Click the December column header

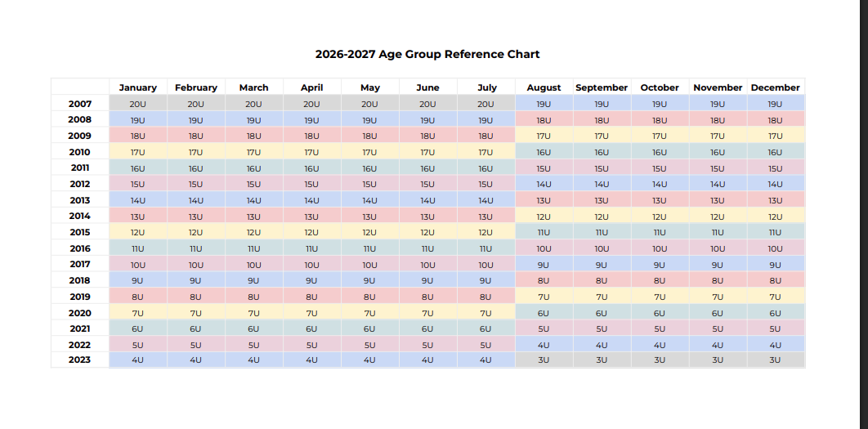775,87
